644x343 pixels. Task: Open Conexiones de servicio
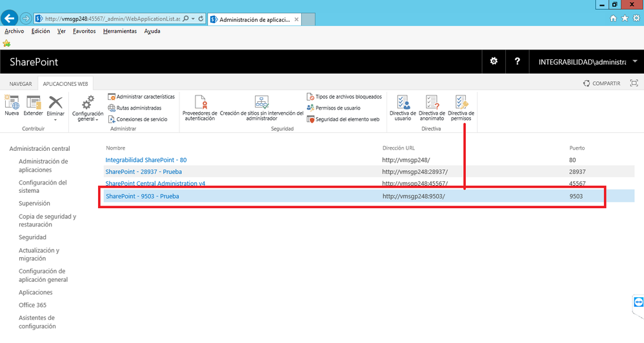[x=137, y=119]
